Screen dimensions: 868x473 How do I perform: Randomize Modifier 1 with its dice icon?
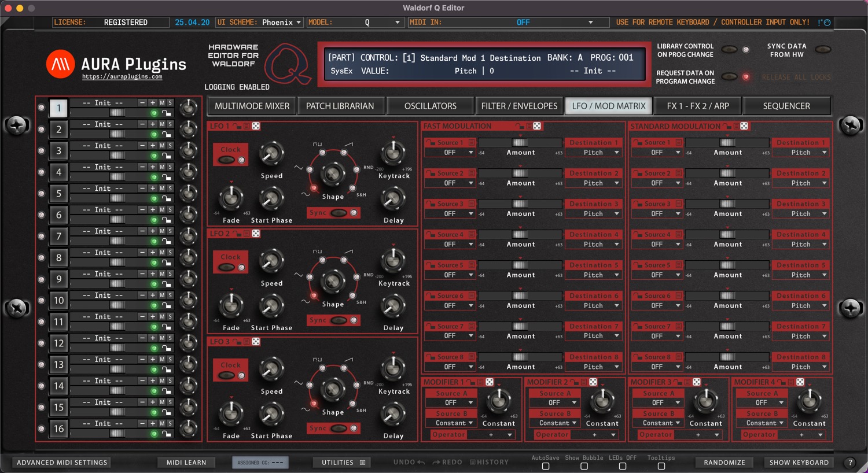coord(490,382)
